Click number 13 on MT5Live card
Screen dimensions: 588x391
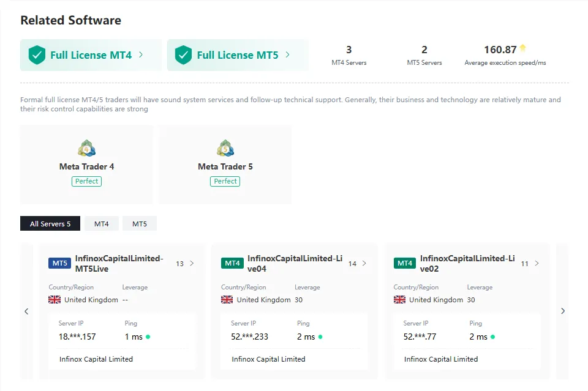(x=180, y=264)
